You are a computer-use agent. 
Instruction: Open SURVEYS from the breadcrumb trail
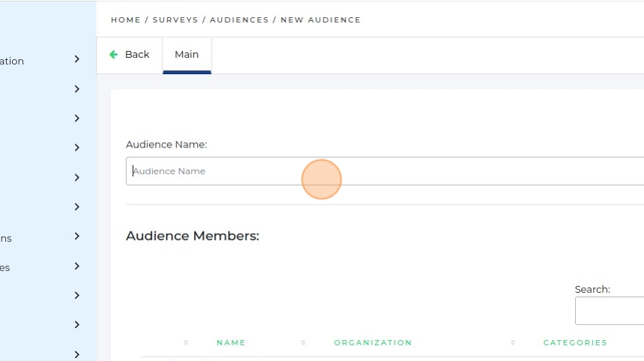click(175, 20)
